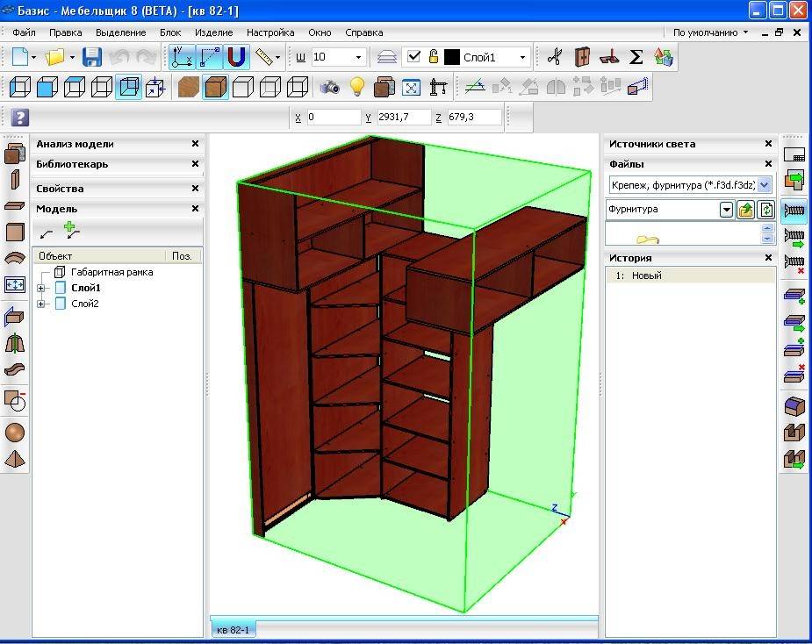Open the file type filter dropdown

[x=764, y=185]
